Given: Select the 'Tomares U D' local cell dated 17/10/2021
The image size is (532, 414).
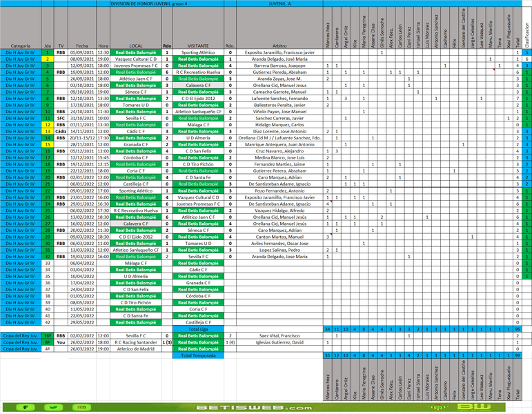Looking at the screenshot, I should point(136,105).
